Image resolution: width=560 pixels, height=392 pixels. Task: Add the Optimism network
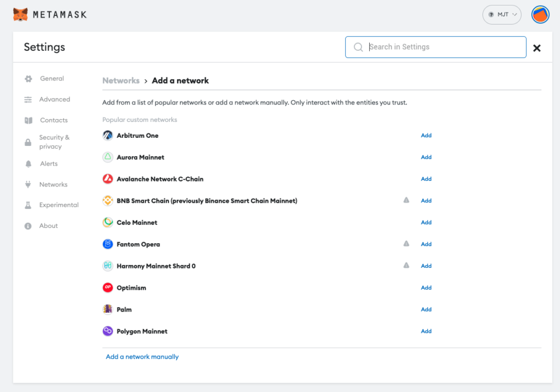[x=426, y=288]
